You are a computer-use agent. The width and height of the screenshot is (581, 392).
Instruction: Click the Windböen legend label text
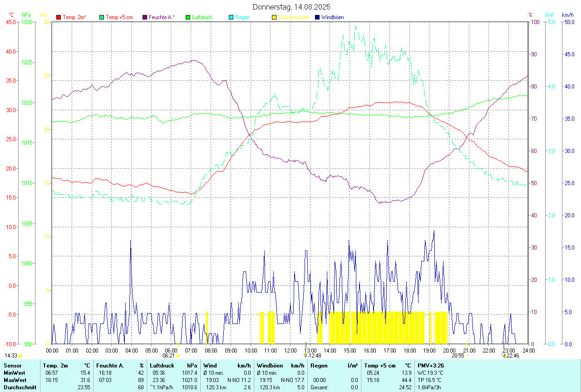click(x=332, y=17)
